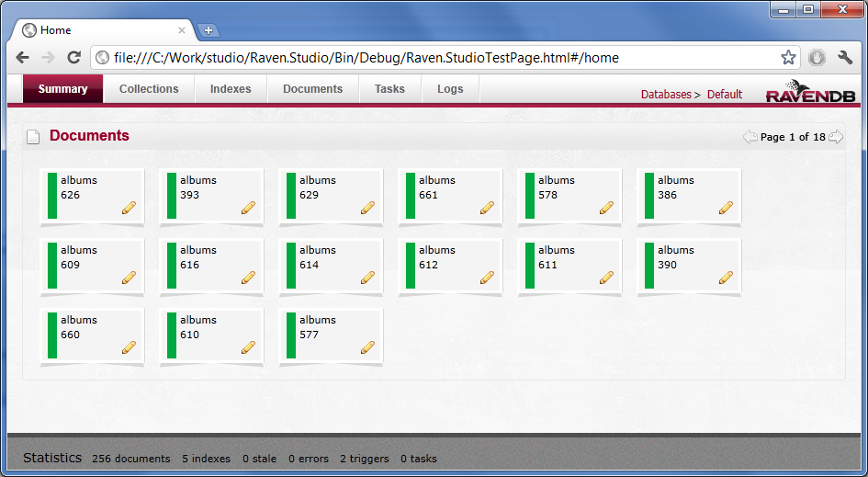Close the Home browser tab
Image resolution: width=868 pixels, height=477 pixels.
tap(182, 30)
